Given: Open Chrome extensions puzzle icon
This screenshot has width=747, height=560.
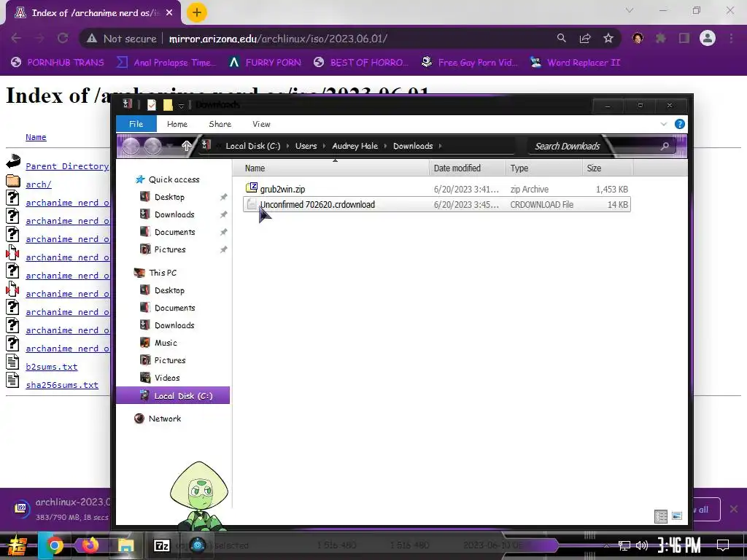Looking at the screenshot, I should pos(661,39).
